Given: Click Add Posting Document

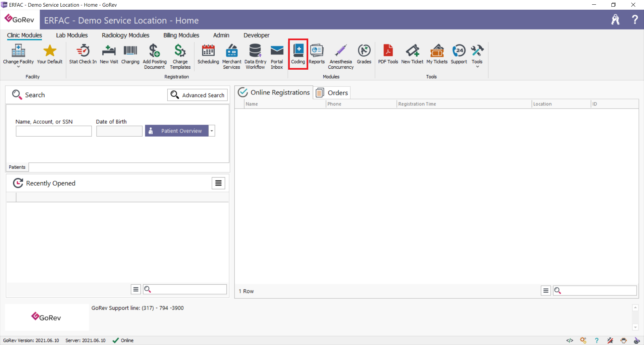Looking at the screenshot, I should [x=154, y=57].
